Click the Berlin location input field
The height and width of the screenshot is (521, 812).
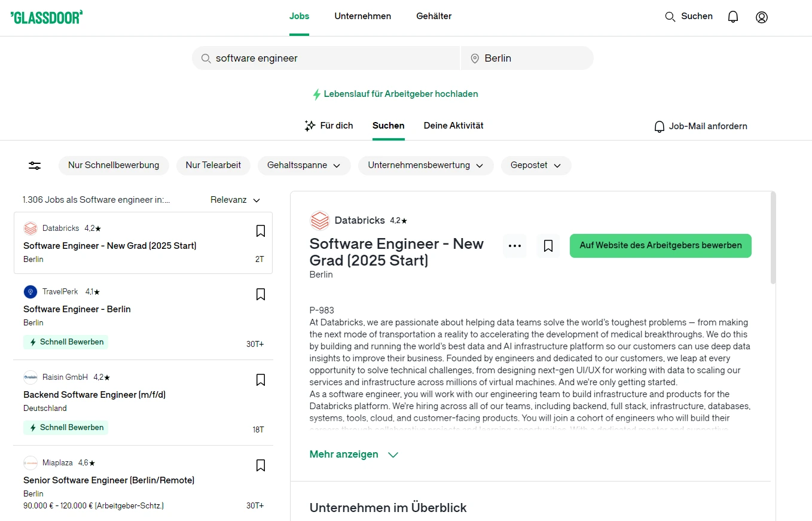point(526,58)
